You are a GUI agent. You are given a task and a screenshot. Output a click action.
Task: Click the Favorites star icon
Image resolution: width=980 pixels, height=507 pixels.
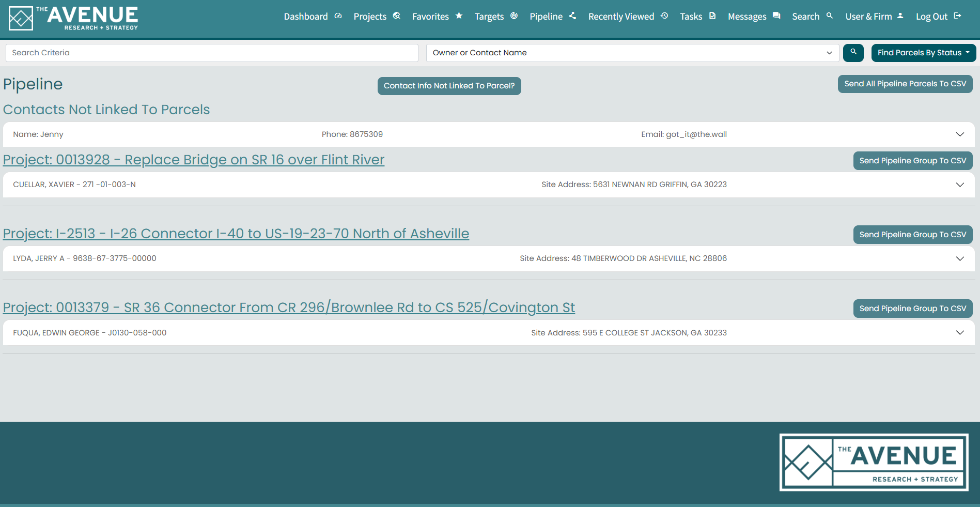[x=459, y=16]
